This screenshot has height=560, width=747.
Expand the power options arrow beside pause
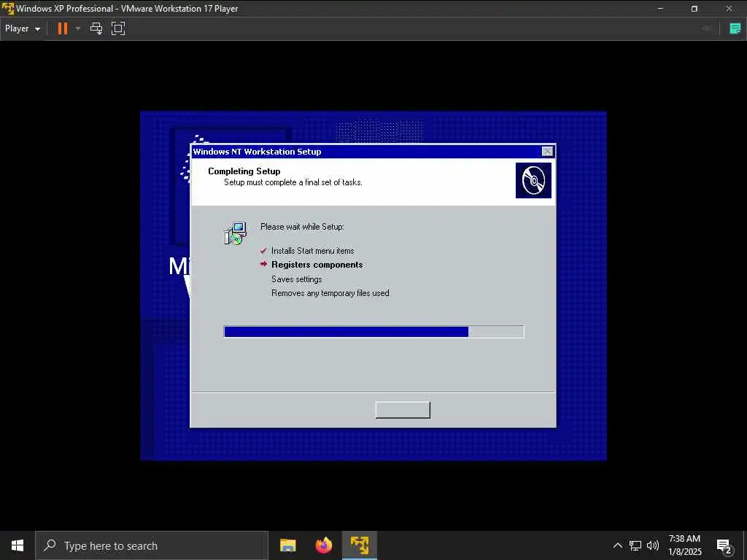[x=78, y=28]
